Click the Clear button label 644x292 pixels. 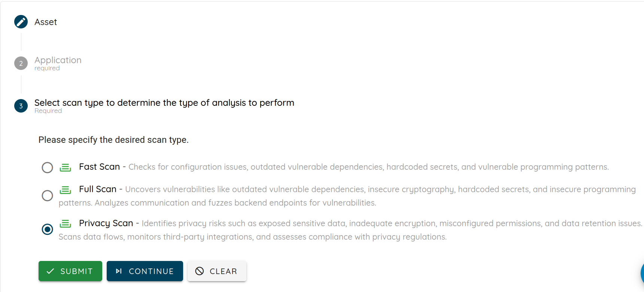223,271
